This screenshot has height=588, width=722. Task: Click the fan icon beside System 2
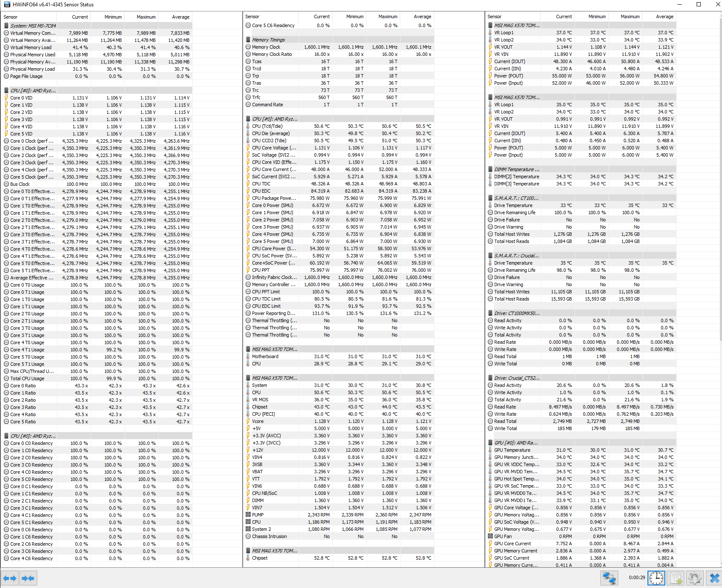248,529
